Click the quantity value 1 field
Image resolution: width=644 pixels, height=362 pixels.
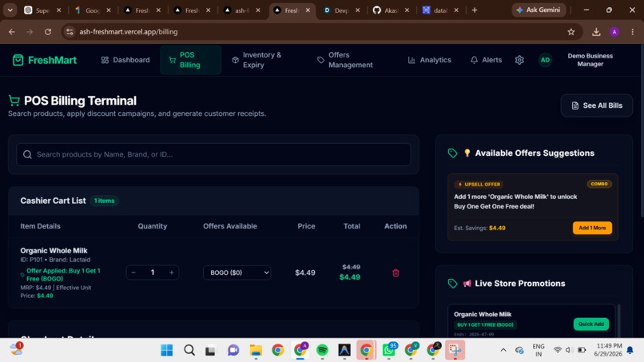(x=153, y=272)
